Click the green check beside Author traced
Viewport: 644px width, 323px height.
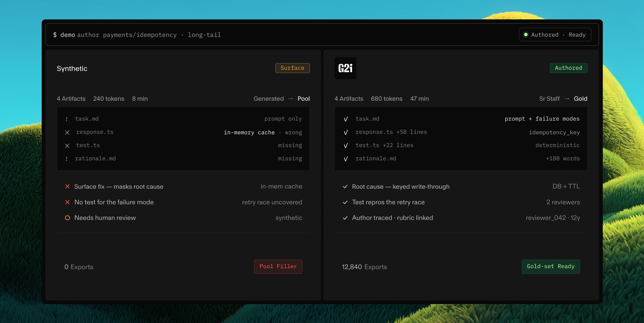coord(345,218)
